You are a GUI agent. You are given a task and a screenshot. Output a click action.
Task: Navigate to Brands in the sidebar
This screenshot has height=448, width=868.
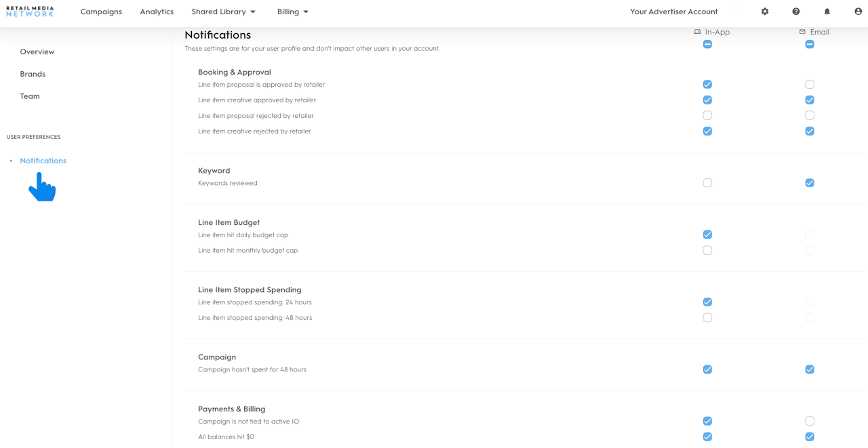coord(33,74)
